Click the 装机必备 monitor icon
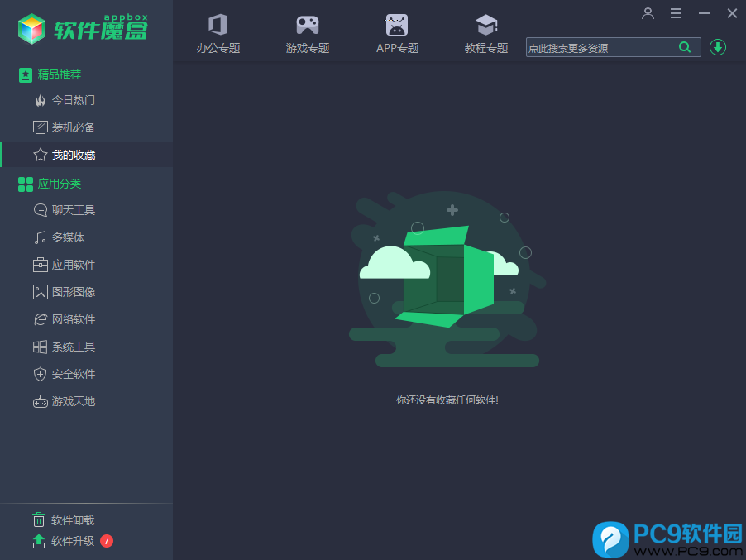The image size is (746, 560). (40, 127)
